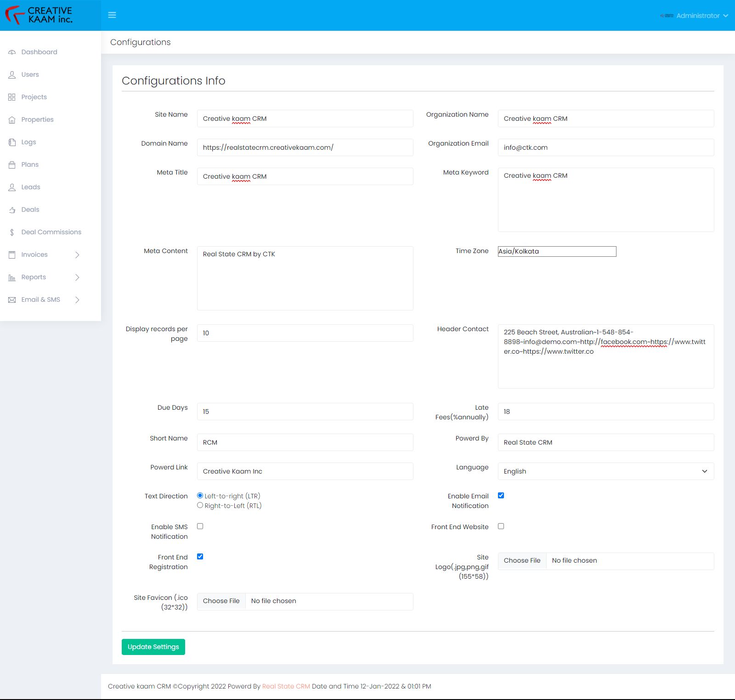Expand the Email & SMS submenu chevron

[x=77, y=300]
